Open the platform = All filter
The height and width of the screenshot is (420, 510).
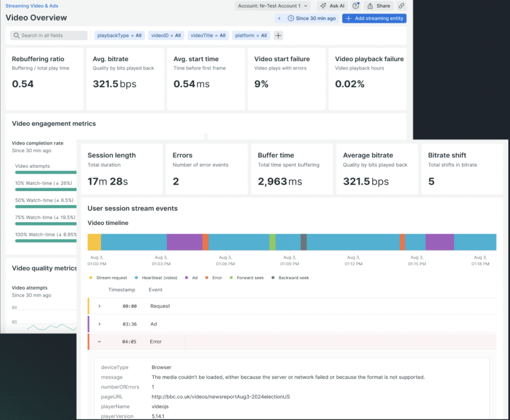click(x=250, y=35)
